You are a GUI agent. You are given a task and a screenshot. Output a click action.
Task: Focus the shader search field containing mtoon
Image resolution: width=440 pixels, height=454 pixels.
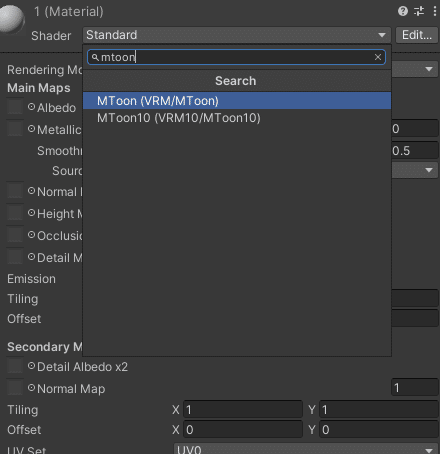point(236,57)
